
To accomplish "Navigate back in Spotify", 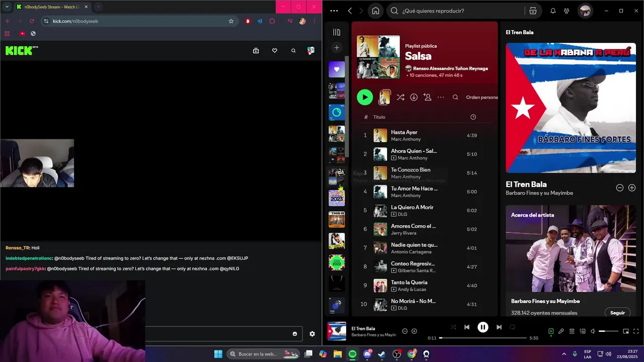I will [x=350, y=11].
